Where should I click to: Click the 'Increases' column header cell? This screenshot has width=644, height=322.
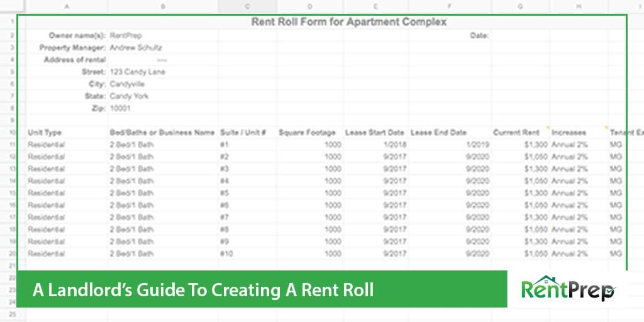pyautogui.click(x=569, y=133)
